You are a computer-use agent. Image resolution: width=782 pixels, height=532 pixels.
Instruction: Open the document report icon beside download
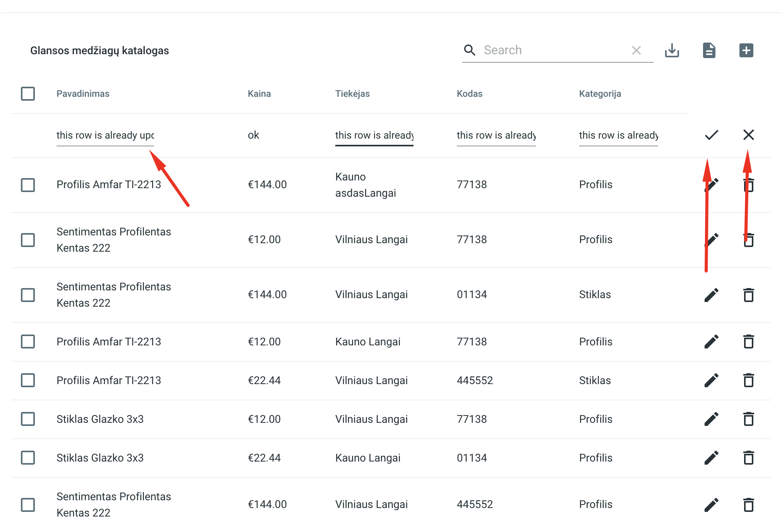point(709,50)
